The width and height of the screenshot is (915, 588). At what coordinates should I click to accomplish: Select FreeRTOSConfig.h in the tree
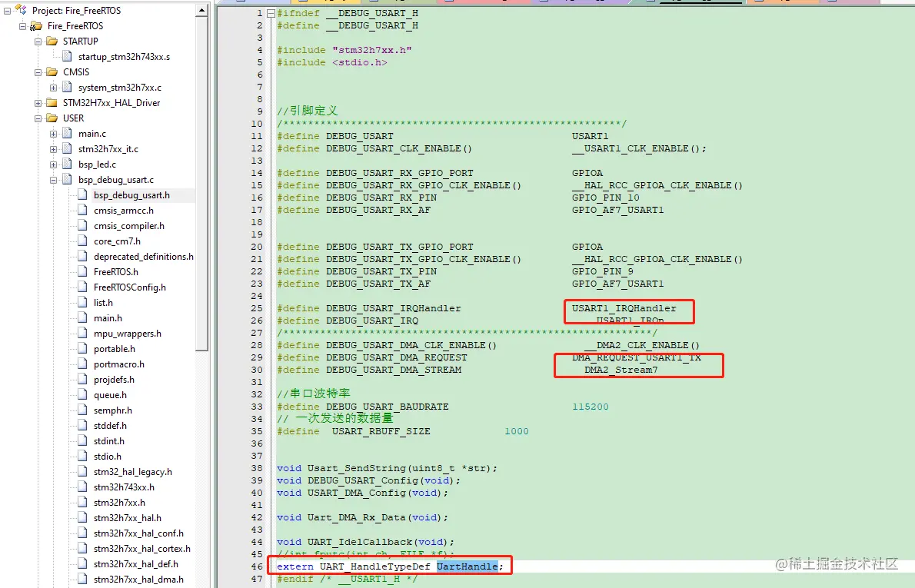pos(129,287)
